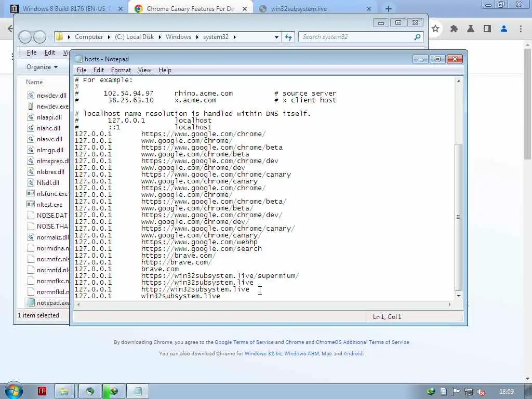
Task: Click left arrow of Notepad horizontal scrollbar
Action: (78, 304)
